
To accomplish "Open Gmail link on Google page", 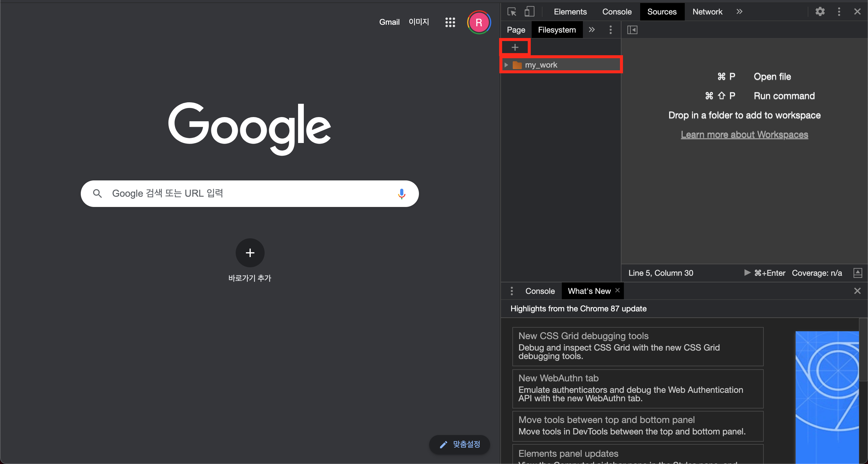I will (389, 22).
